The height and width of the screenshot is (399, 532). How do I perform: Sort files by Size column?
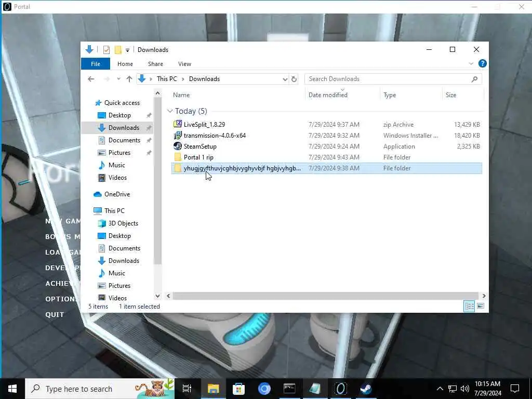click(x=450, y=95)
